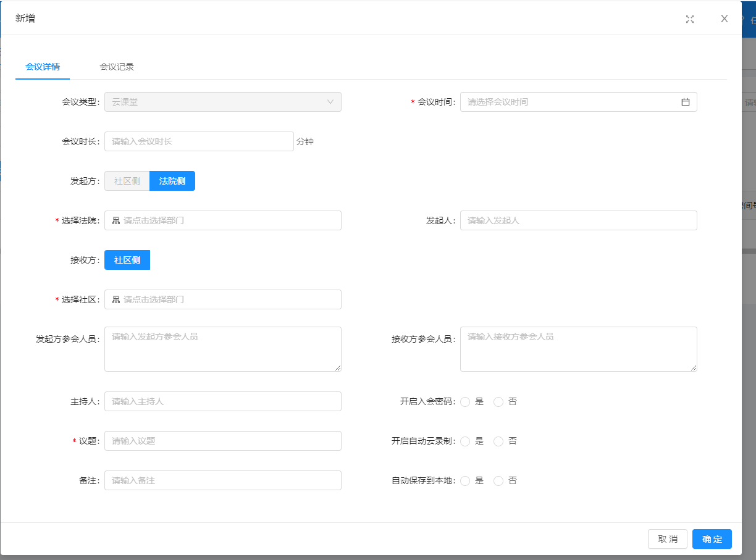Click the organization tree icon in 选择社区 field
Image resolution: width=756 pixels, height=560 pixels.
pos(116,299)
